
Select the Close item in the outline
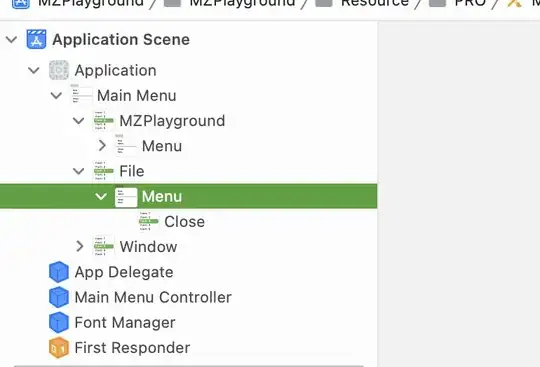tap(185, 221)
